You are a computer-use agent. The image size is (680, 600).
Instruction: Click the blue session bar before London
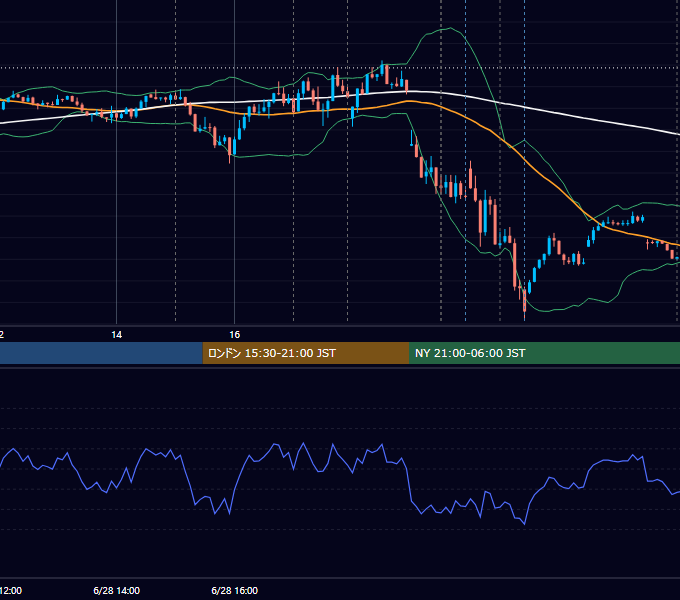[101, 353]
